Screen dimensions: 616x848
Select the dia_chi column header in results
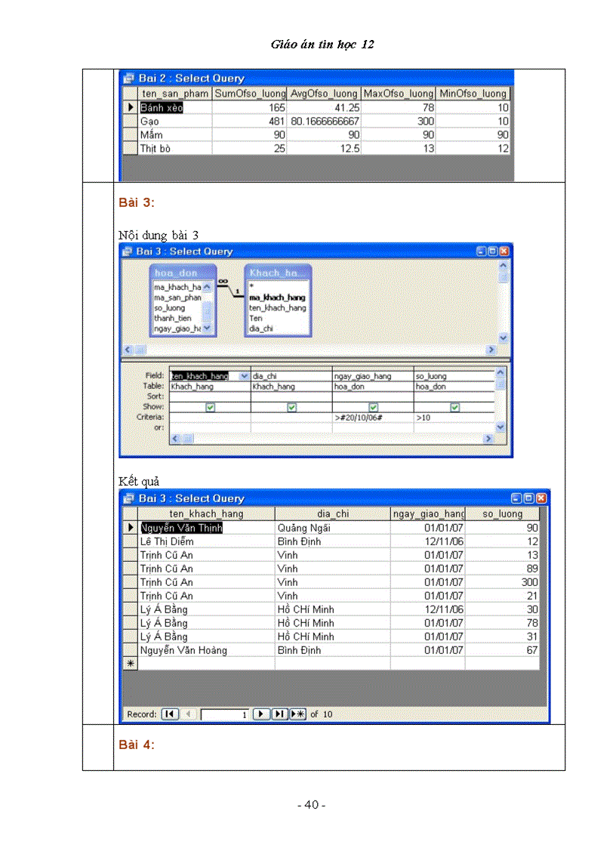pyautogui.click(x=332, y=513)
